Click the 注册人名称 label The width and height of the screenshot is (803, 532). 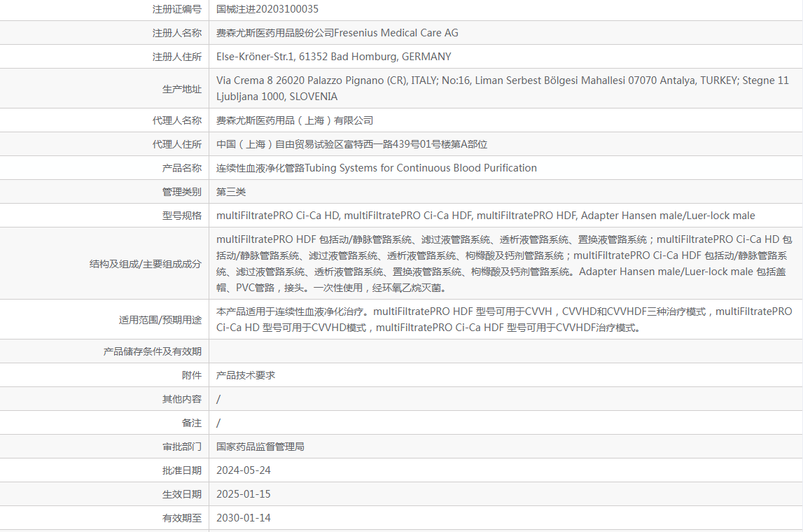point(176,34)
